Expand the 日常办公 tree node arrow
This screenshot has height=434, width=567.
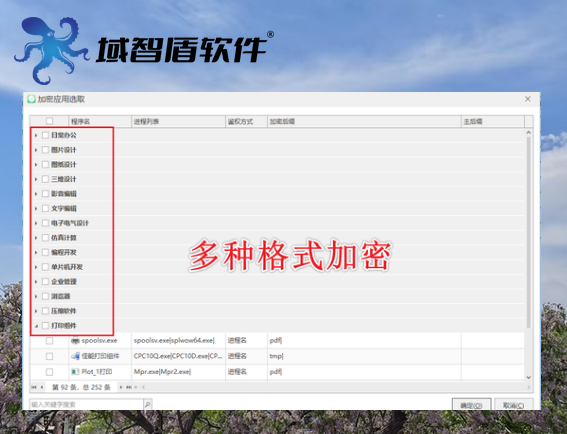tap(36, 135)
